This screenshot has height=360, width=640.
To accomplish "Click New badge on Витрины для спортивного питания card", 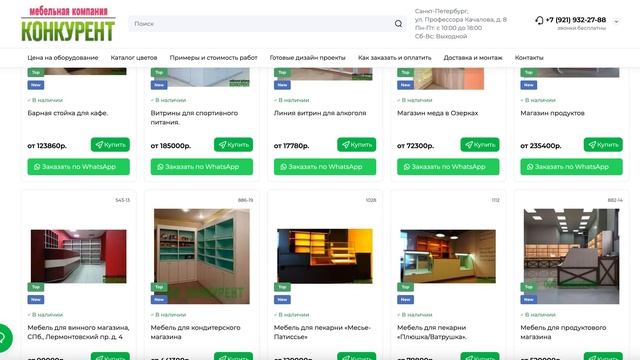I will 159,85.
